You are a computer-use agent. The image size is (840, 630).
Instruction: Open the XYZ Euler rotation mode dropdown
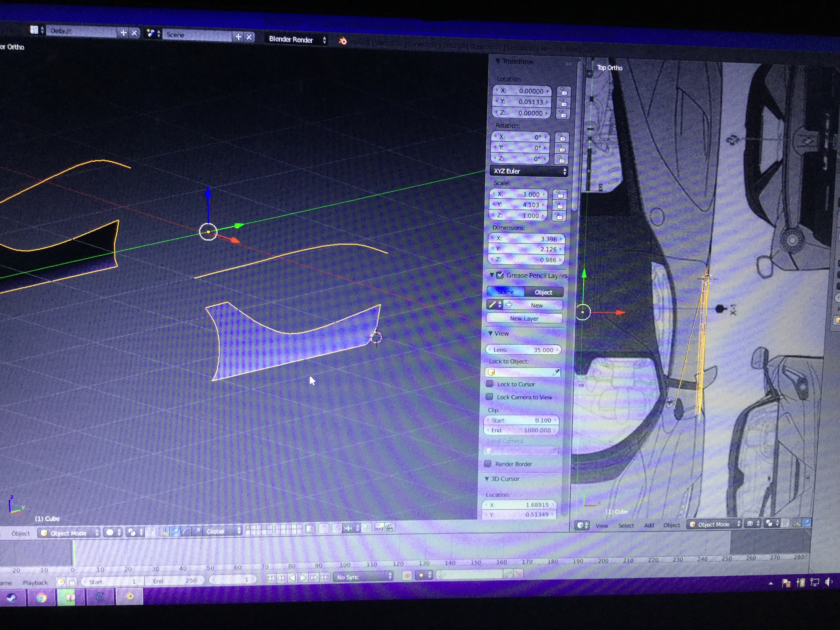(x=529, y=171)
